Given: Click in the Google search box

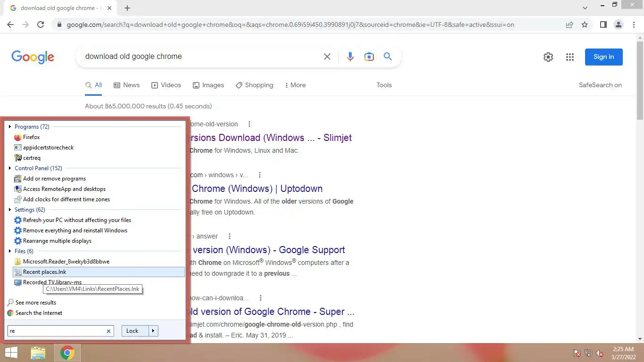Looking at the screenshot, I should pyautogui.click(x=200, y=57).
